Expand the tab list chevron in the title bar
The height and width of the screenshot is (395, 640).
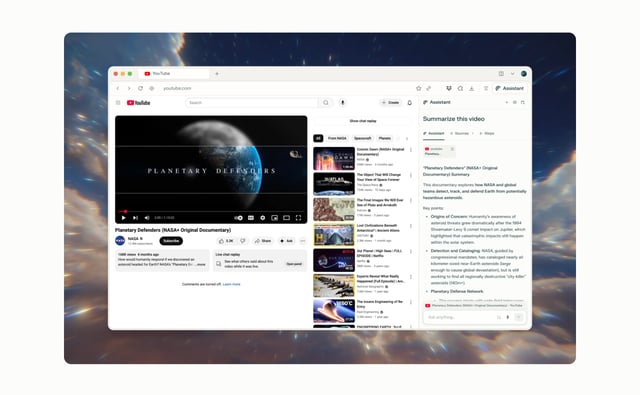[x=512, y=73]
